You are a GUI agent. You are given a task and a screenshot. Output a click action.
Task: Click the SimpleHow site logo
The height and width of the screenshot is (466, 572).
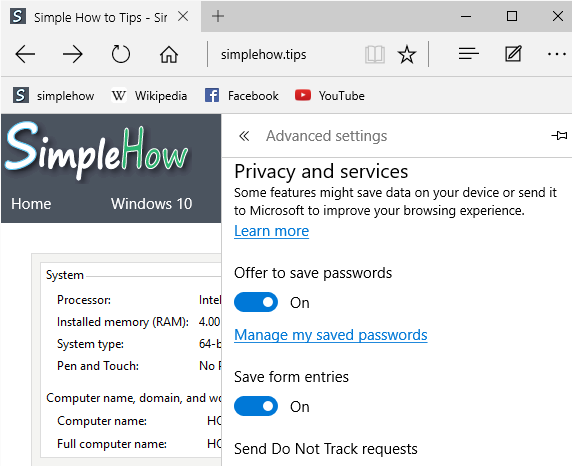pos(97,151)
